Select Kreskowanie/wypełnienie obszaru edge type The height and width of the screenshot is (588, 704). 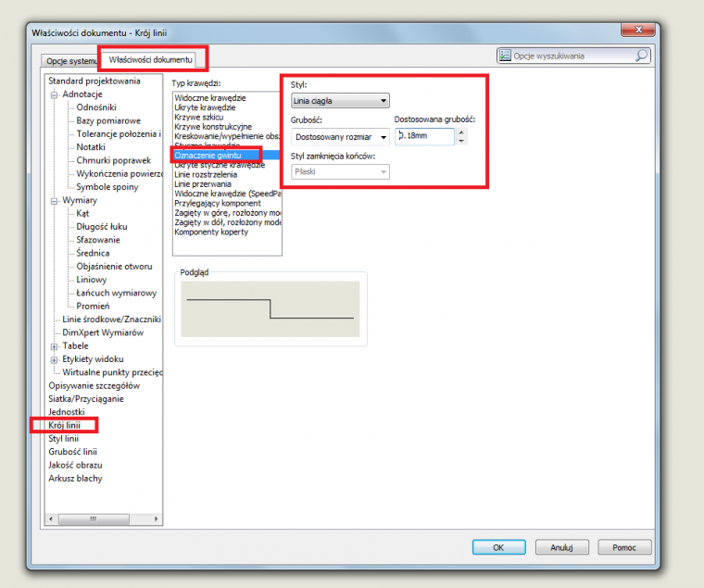[x=227, y=136]
